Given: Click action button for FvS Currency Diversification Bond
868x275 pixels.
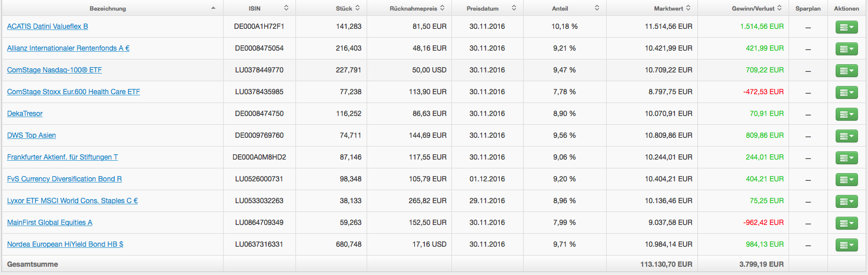Looking at the screenshot, I should pyautogui.click(x=847, y=180).
